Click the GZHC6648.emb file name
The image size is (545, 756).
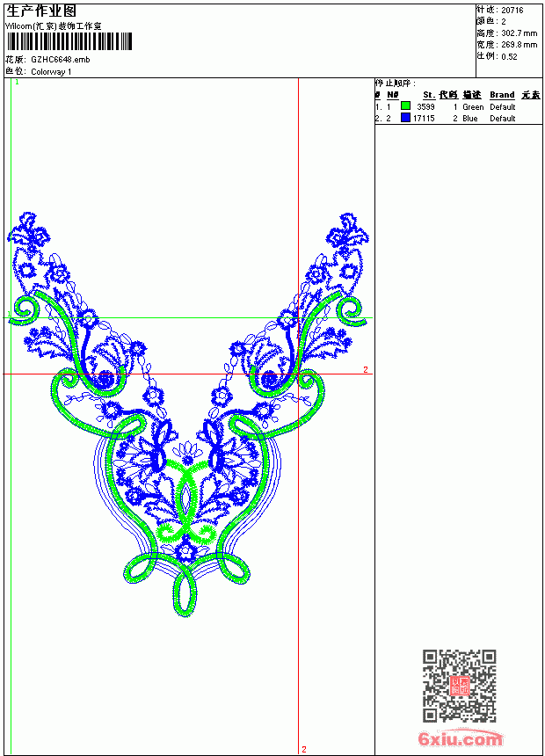coord(61,60)
